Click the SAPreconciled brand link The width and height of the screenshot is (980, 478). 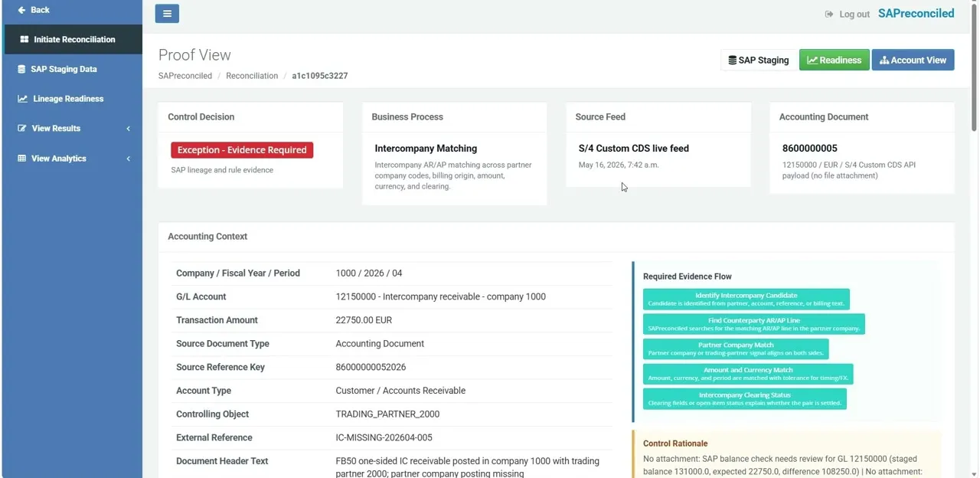coord(916,13)
